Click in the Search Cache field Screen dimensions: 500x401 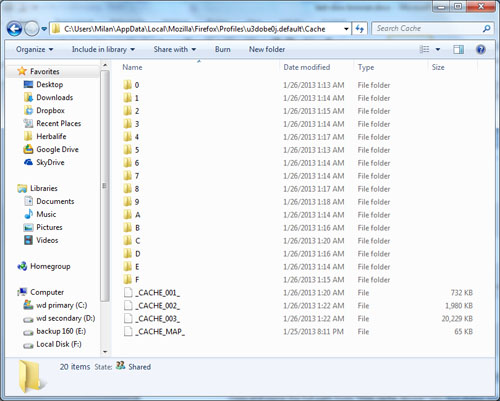428,29
